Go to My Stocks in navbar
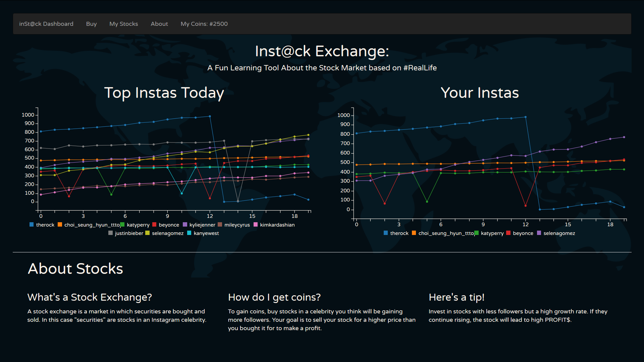 click(123, 24)
